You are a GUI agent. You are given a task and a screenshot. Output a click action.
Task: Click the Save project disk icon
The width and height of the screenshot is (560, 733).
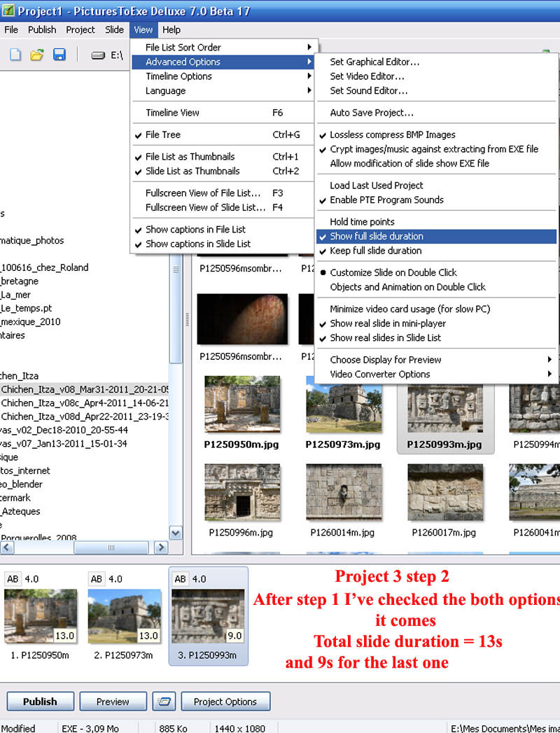click(59, 55)
